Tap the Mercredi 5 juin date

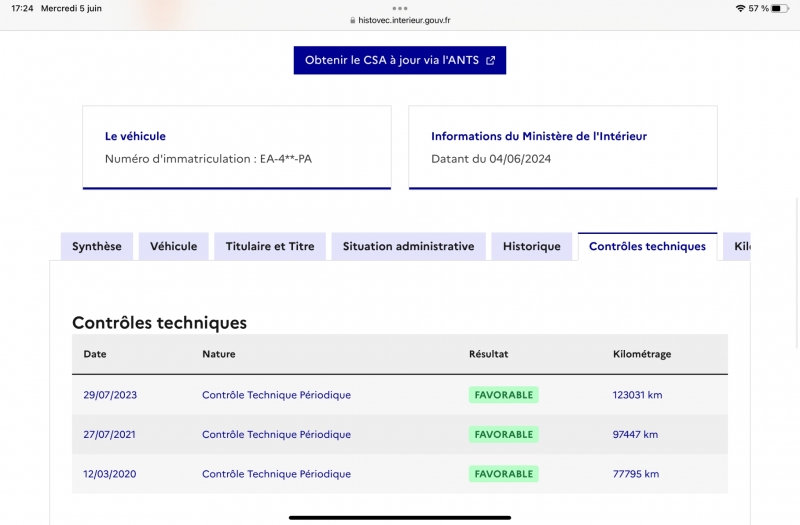[71, 8]
